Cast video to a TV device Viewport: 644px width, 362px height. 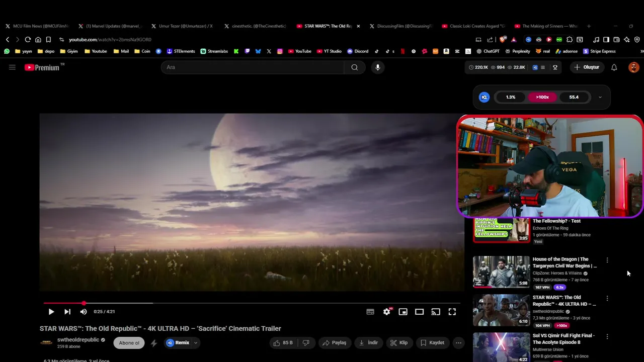click(x=436, y=312)
